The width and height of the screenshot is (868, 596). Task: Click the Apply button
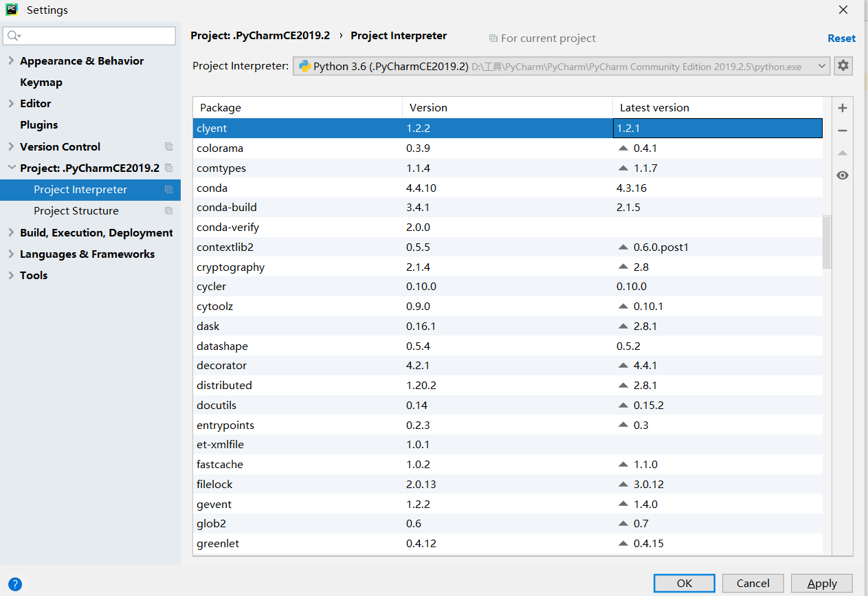(x=822, y=583)
